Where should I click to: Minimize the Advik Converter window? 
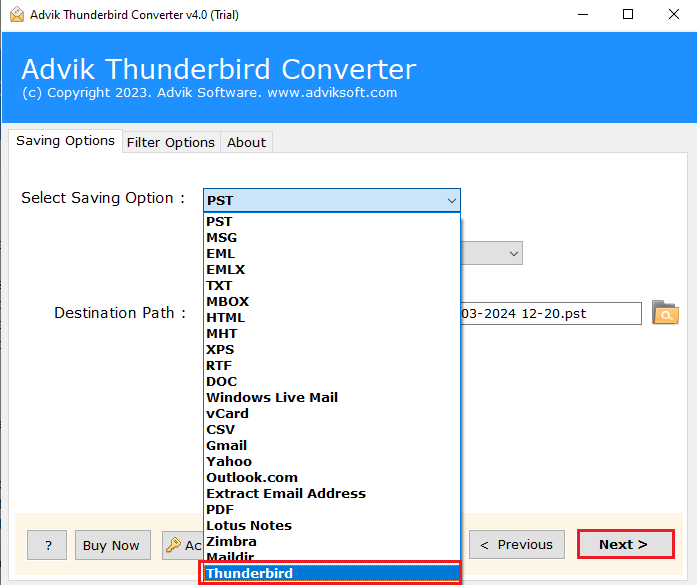tap(583, 15)
